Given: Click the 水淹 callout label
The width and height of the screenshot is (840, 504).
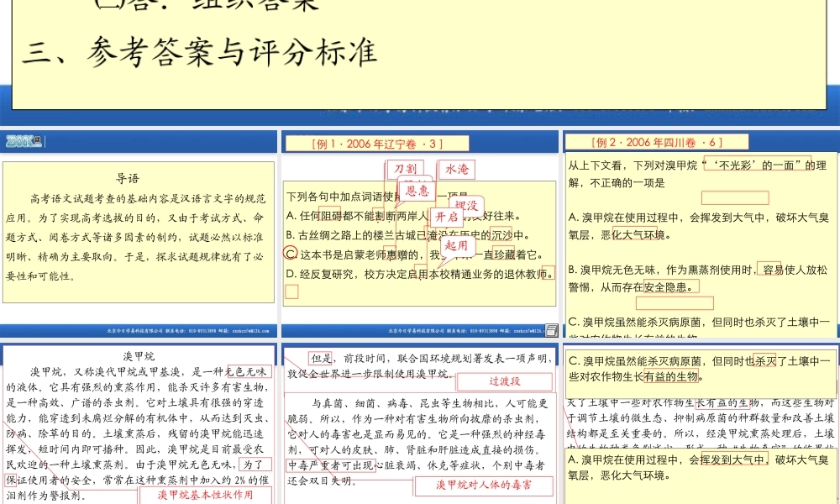Looking at the screenshot, I should tap(457, 169).
